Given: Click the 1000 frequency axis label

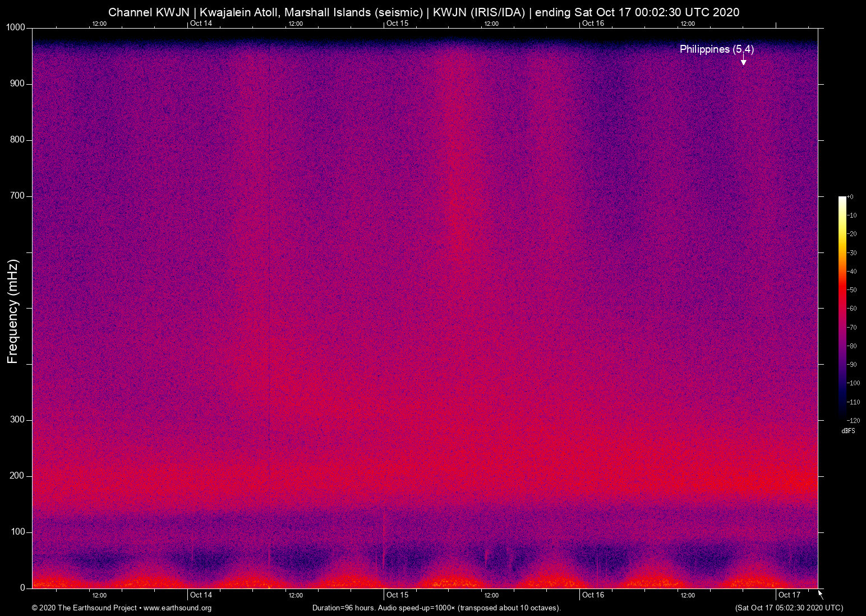Looking at the screenshot, I should [x=16, y=27].
